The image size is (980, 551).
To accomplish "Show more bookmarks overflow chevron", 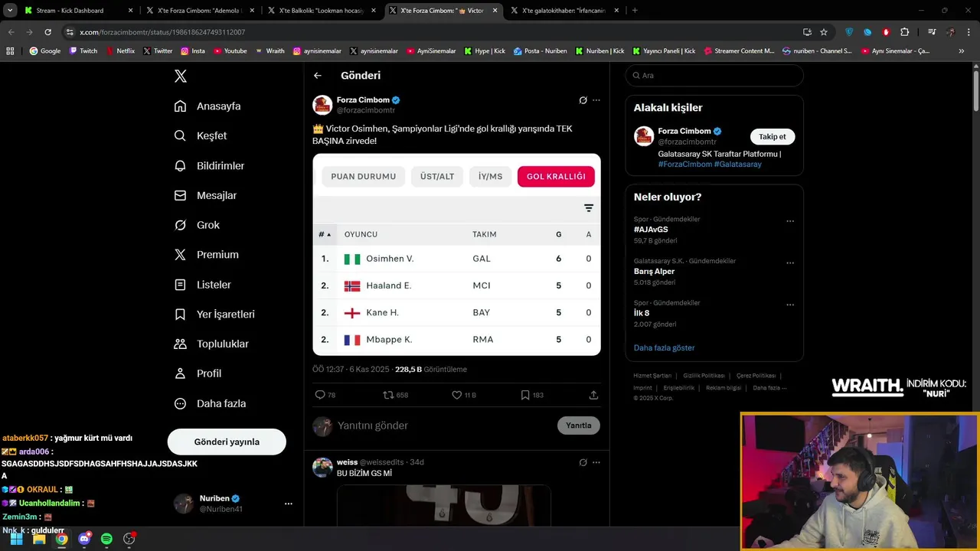I will pyautogui.click(x=962, y=51).
